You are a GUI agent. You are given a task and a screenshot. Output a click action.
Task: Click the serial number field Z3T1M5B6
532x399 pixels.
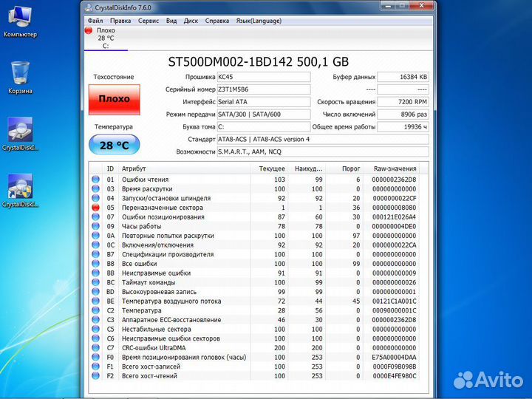click(264, 89)
